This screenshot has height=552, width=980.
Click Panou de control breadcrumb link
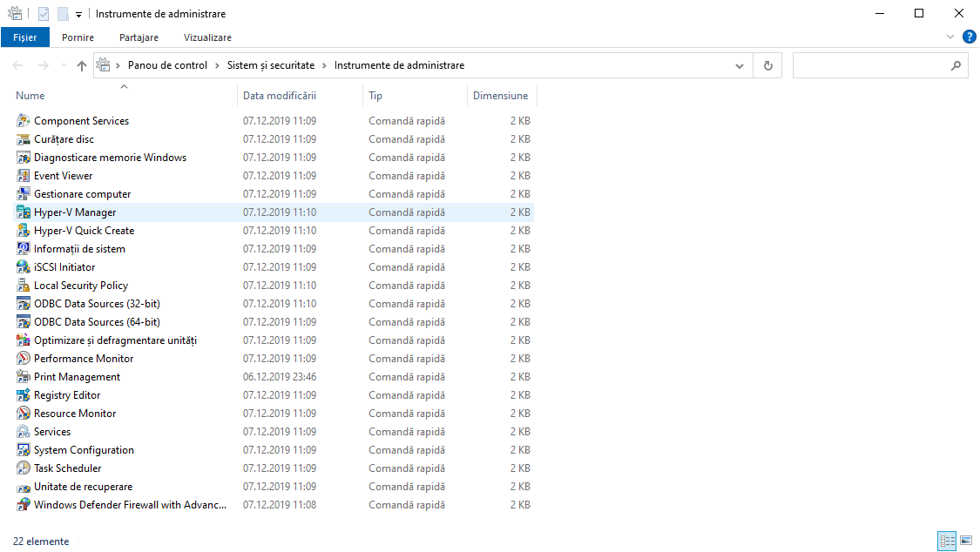167,65
